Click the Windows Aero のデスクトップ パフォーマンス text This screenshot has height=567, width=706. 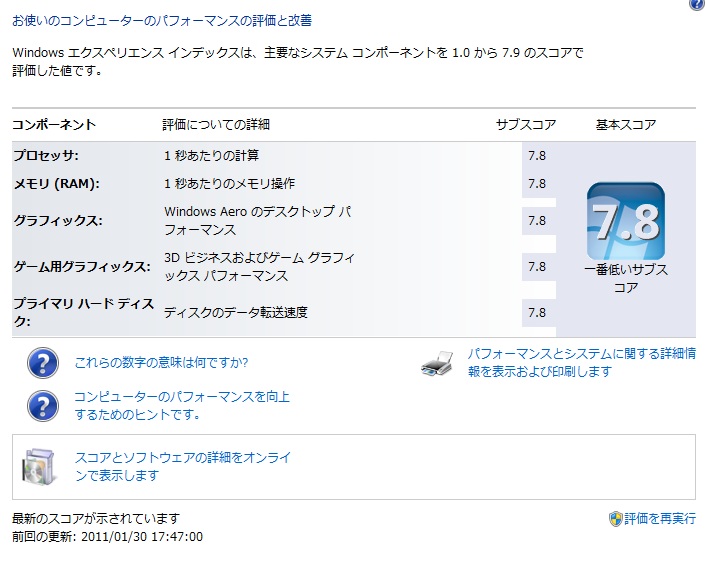(x=258, y=221)
